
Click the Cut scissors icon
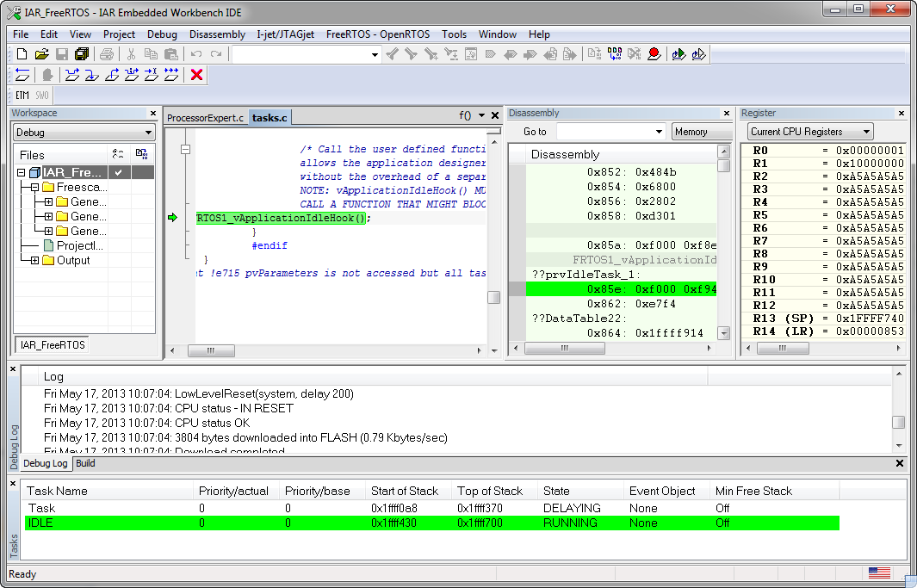point(131,54)
